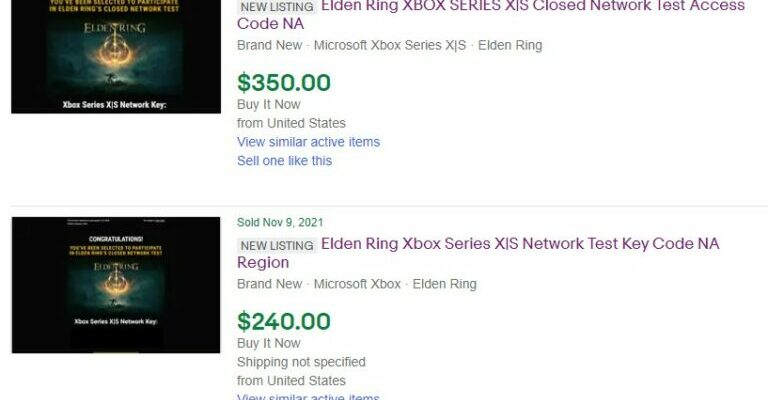Click the NEW LISTING badge on the $240.00 item

click(277, 245)
